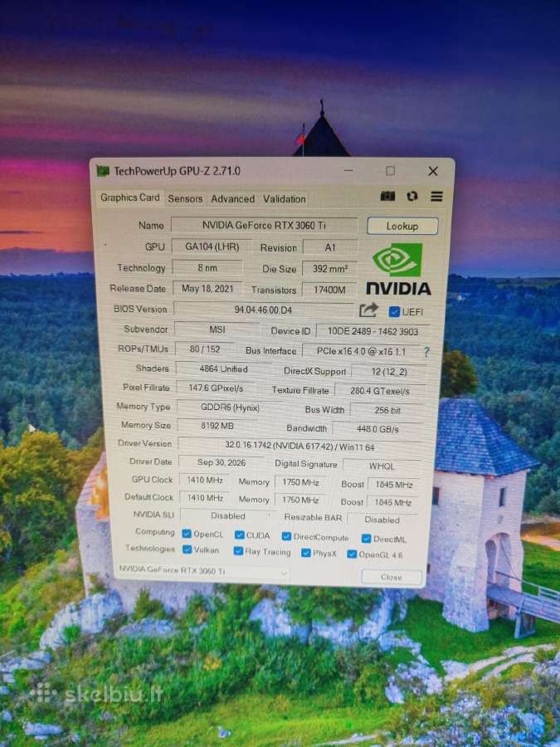Click the Default Clock Memory 1750 MHz

coord(300,500)
